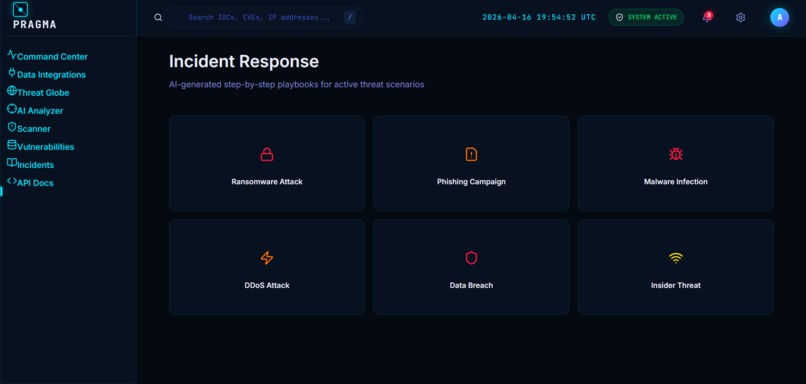806x384 pixels.
Task: Click the Vulnerabilities database icon
Action: [12, 144]
